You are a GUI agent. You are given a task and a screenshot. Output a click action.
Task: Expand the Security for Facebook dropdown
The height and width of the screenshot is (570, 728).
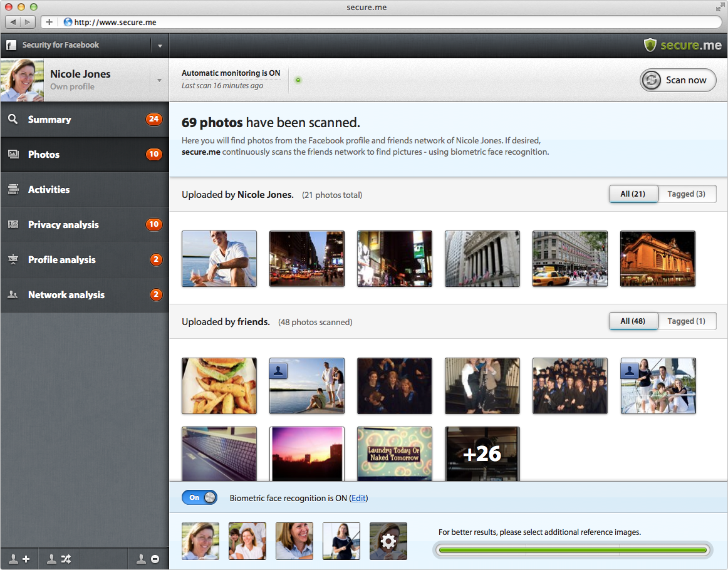[160, 46]
